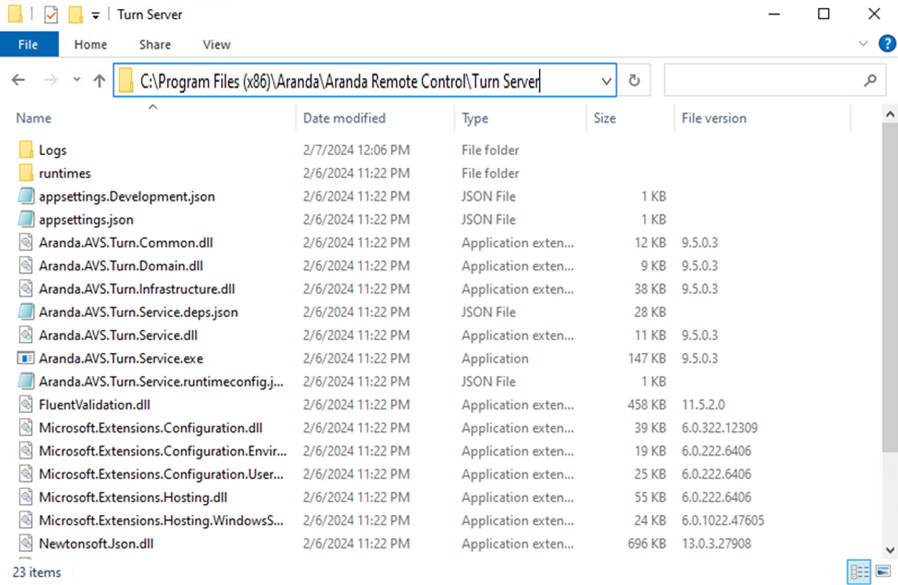This screenshot has width=898, height=585.
Task: Sort by the Date modified column header
Action: coord(344,118)
